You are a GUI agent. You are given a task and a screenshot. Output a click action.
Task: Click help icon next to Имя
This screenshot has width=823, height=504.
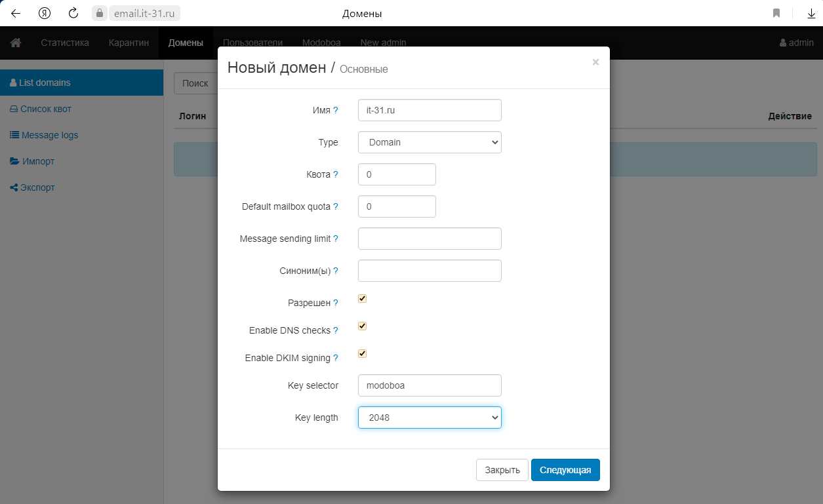[x=336, y=110]
